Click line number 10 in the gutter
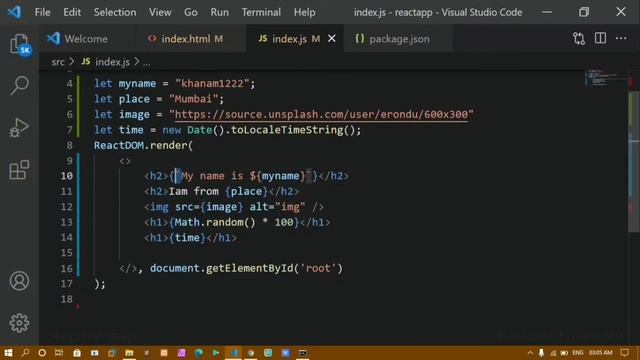 tap(67, 176)
